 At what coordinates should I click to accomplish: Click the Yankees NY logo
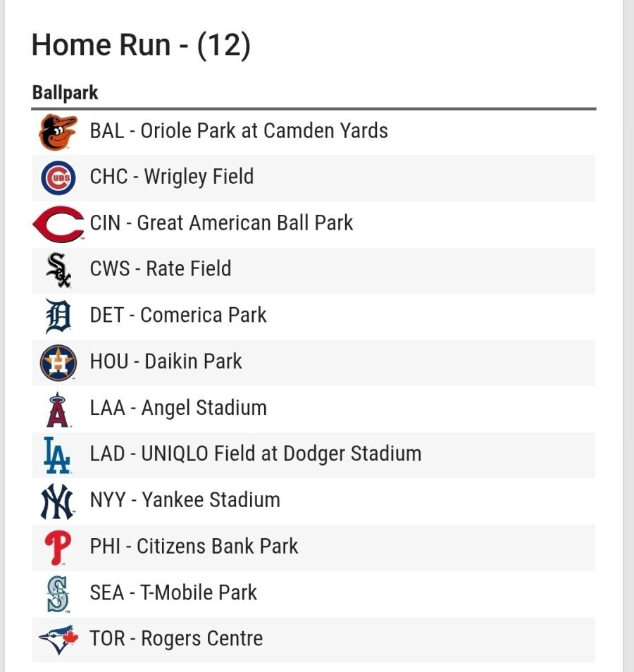pyautogui.click(x=58, y=502)
